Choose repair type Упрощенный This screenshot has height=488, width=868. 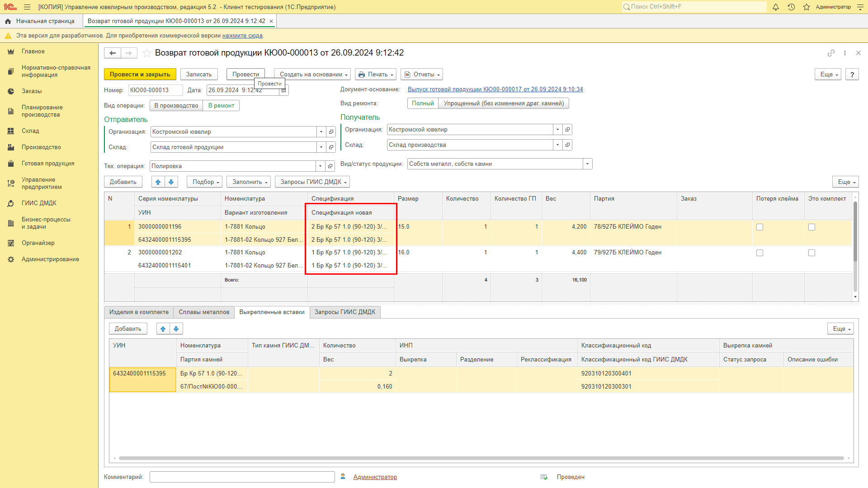pos(504,103)
